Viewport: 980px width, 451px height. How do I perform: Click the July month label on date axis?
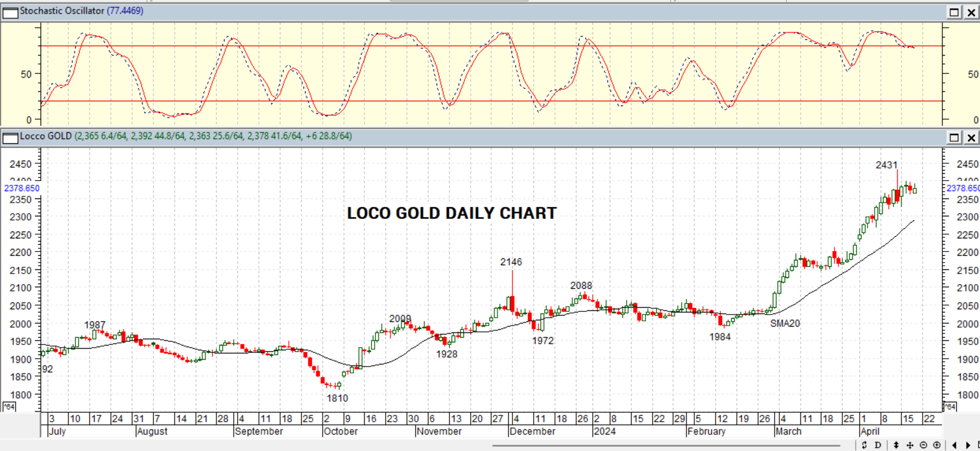(57, 431)
